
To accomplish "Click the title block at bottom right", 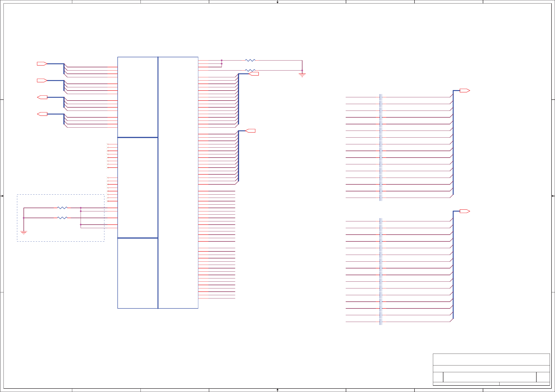I will pyautogui.click(x=491, y=370).
